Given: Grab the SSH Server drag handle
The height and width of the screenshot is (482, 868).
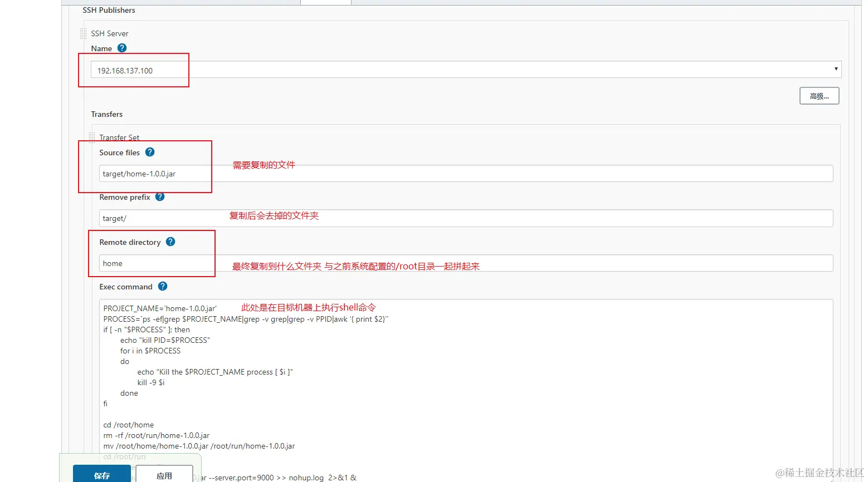Looking at the screenshot, I should click(x=84, y=34).
